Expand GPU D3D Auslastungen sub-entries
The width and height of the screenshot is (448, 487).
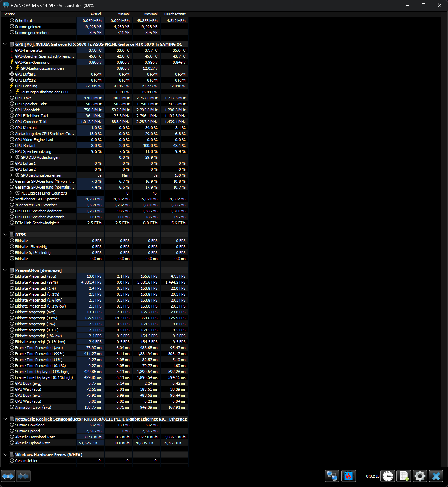(x=11, y=157)
